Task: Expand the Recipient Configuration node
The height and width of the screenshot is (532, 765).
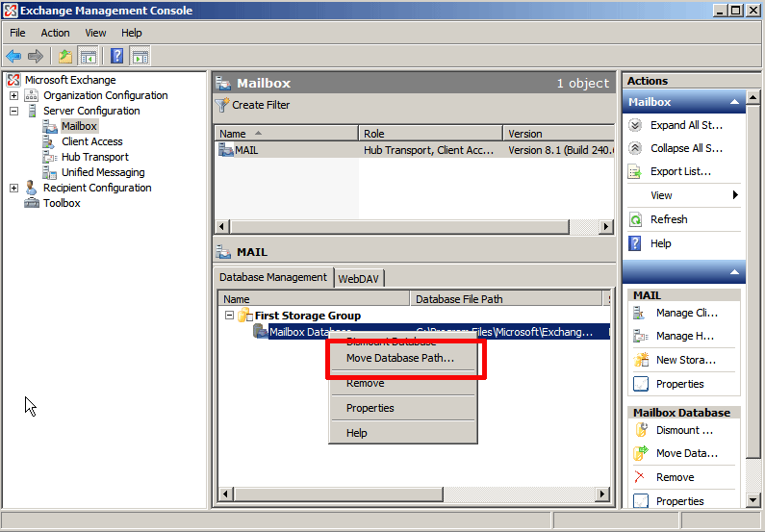Action: (x=14, y=188)
